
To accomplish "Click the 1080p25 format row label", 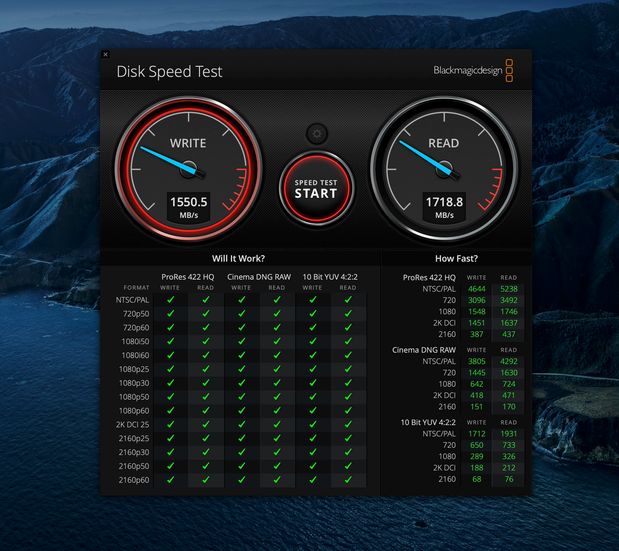I will [134, 369].
